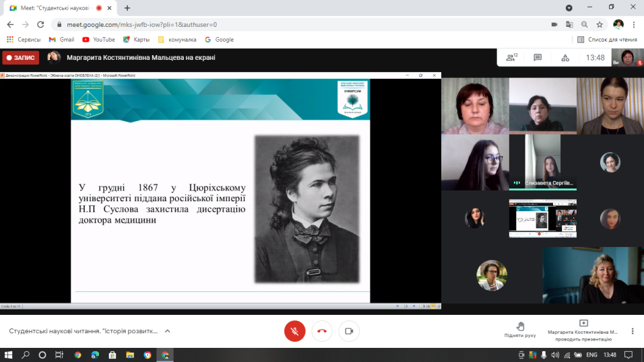Viewport: 644px width, 362px height.
Task: Click the Raise hand (Підняти руку) button
Action: [x=520, y=330]
